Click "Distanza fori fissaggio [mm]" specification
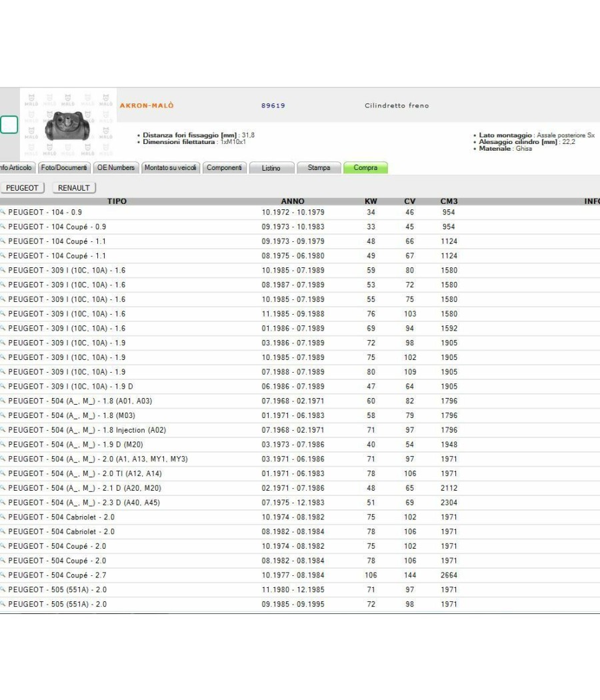 pyautogui.click(x=199, y=135)
